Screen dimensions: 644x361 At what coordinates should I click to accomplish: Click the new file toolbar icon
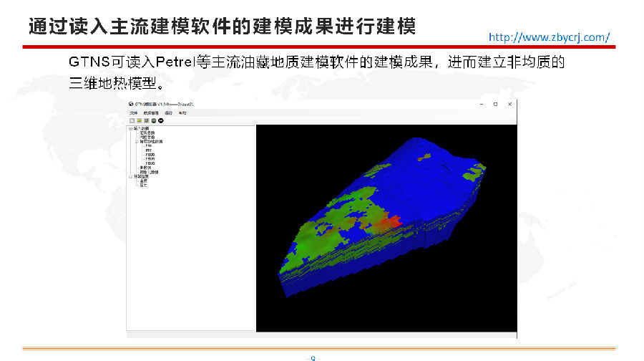(132, 120)
